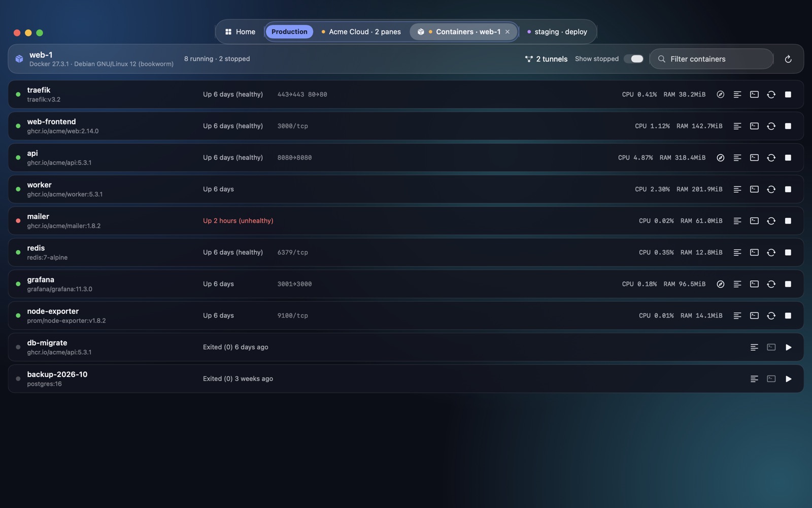The image size is (812, 508).
Task: Switch to the staging · deploy tab
Action: tap(557, 31)
